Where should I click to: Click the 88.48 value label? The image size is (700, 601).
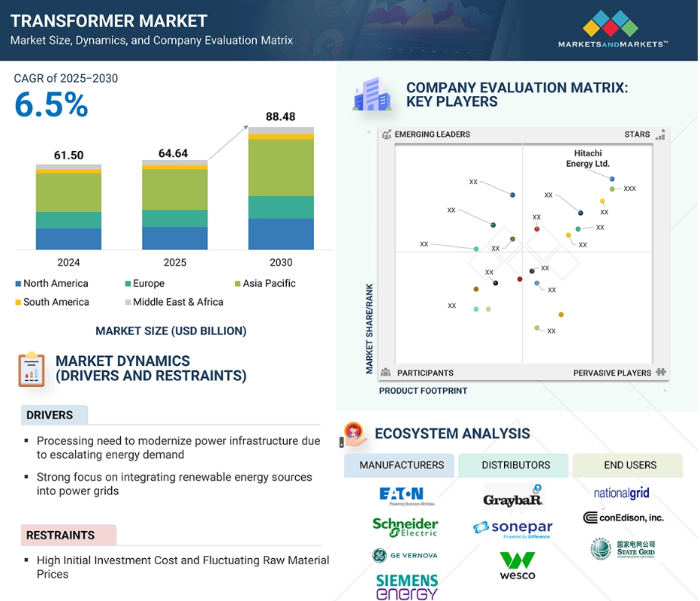[280, 116]
